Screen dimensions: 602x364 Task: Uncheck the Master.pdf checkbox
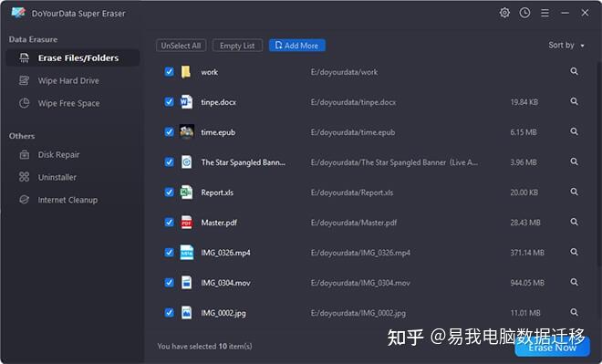pyautogui.click(x=169, y=223)
